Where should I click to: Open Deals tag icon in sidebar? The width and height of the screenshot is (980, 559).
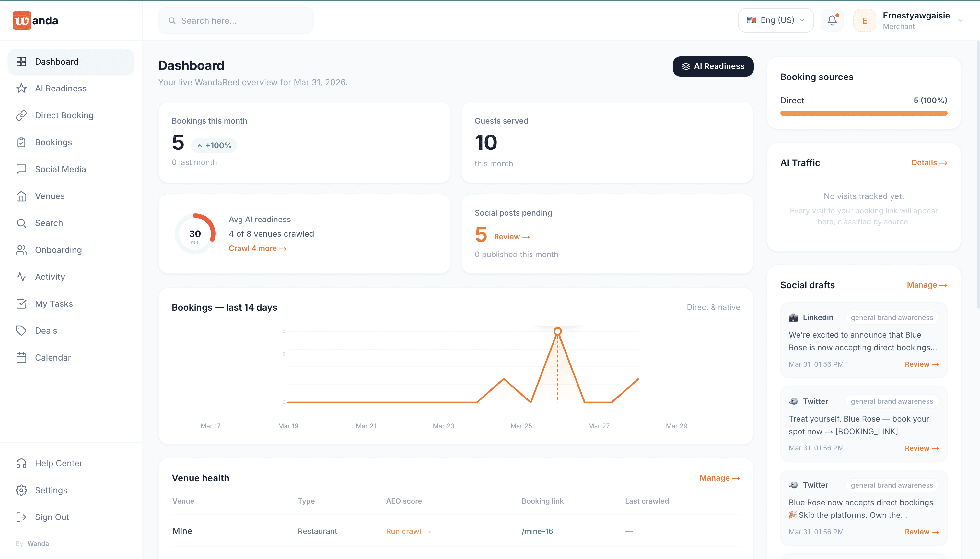[x=21, y=330]
